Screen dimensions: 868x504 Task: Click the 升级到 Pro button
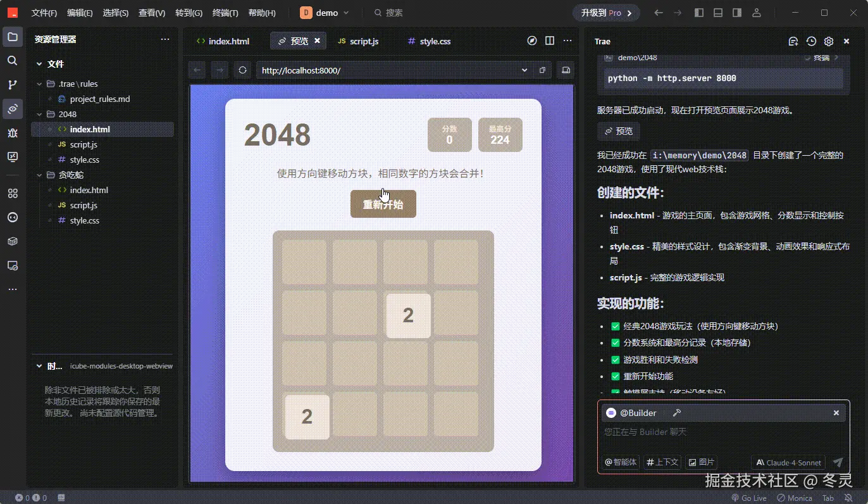click(605, 12)
